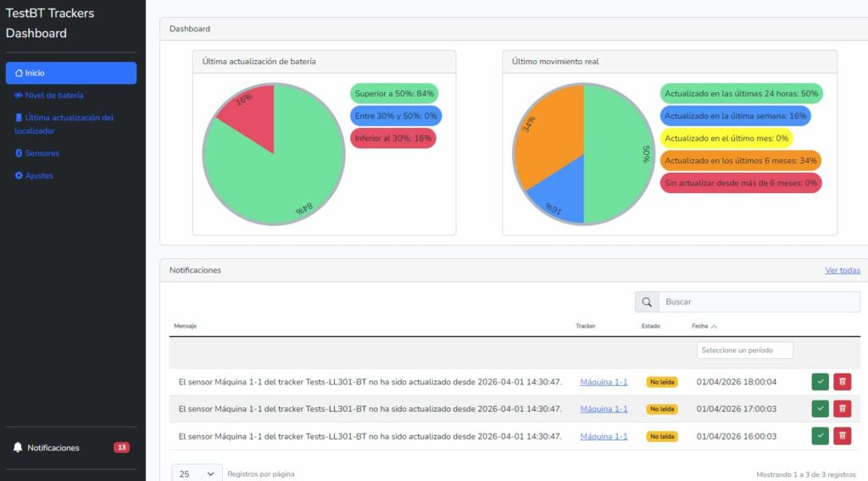This screenshot has width=868, height=481.
Task: Toggle Actualizado en las últimas 24 horas legend
Action: point(741,93)
